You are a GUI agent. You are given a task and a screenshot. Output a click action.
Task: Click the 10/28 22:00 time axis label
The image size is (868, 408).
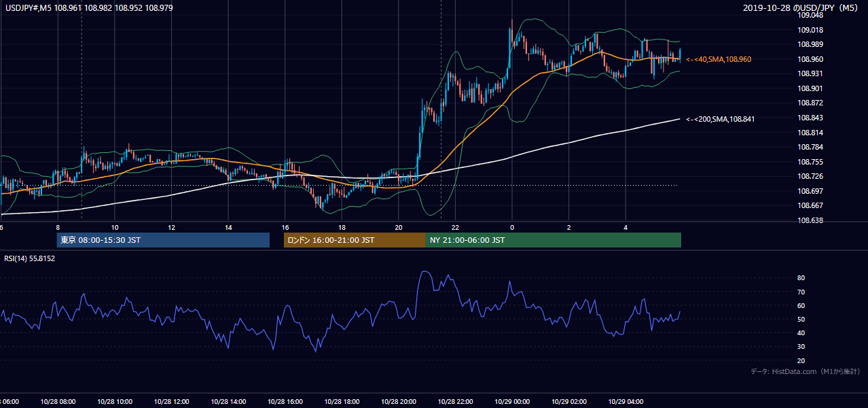point(455,402)
